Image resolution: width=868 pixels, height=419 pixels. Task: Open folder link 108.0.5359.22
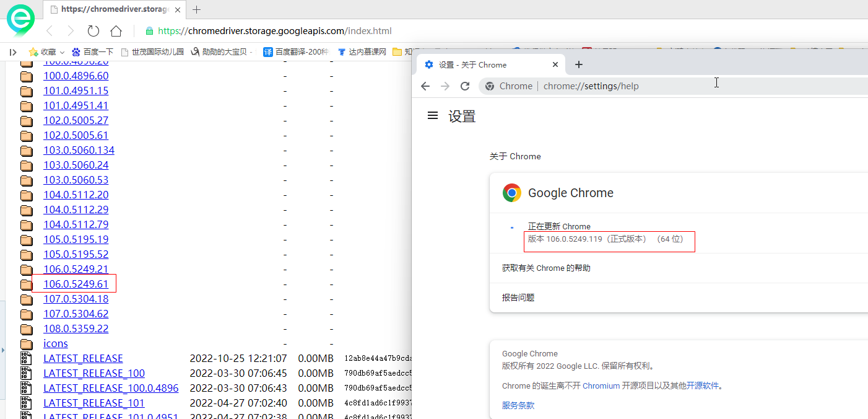[76, 329]
